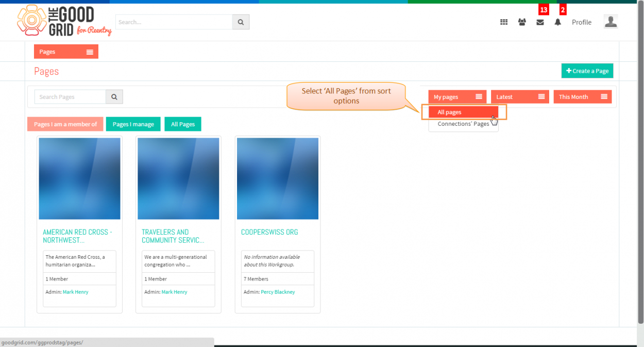Click the multi-generational congregation description
Viewport: 644px width, 347px height.
point(176,261)
